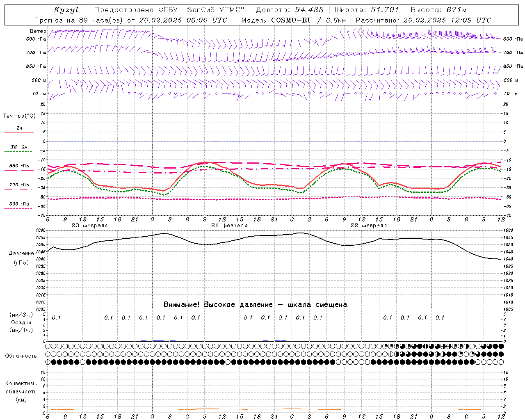Click "700 гПа" temperature legend entry
The width and height of the screenshot is (525, 420).
(19, 185)
